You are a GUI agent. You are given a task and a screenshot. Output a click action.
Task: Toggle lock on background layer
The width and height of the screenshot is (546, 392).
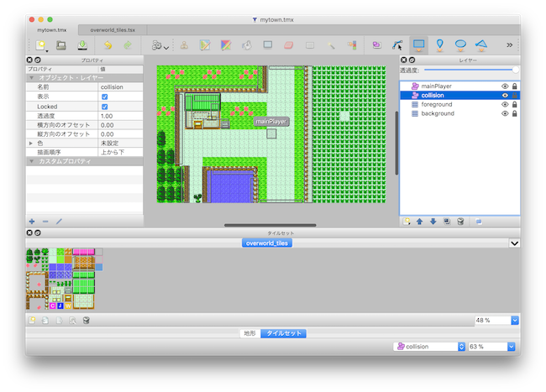point(515,113)
